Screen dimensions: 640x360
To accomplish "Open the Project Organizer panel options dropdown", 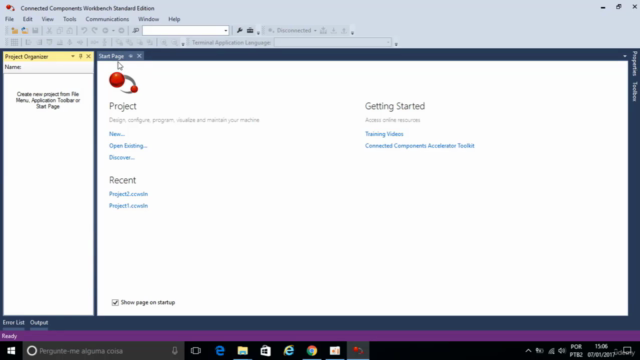I will pos(73,56).
